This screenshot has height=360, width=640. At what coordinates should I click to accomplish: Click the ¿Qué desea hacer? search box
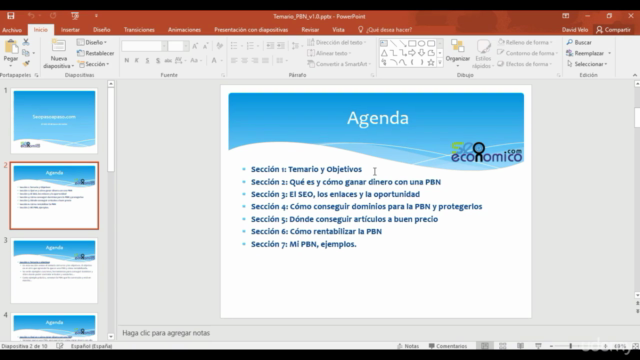pos(385,30)
